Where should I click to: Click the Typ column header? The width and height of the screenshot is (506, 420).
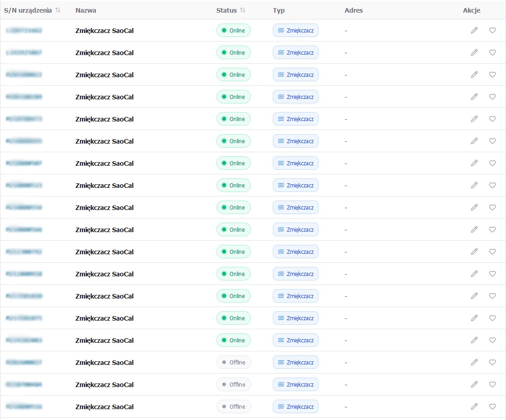tap(279, 10)
